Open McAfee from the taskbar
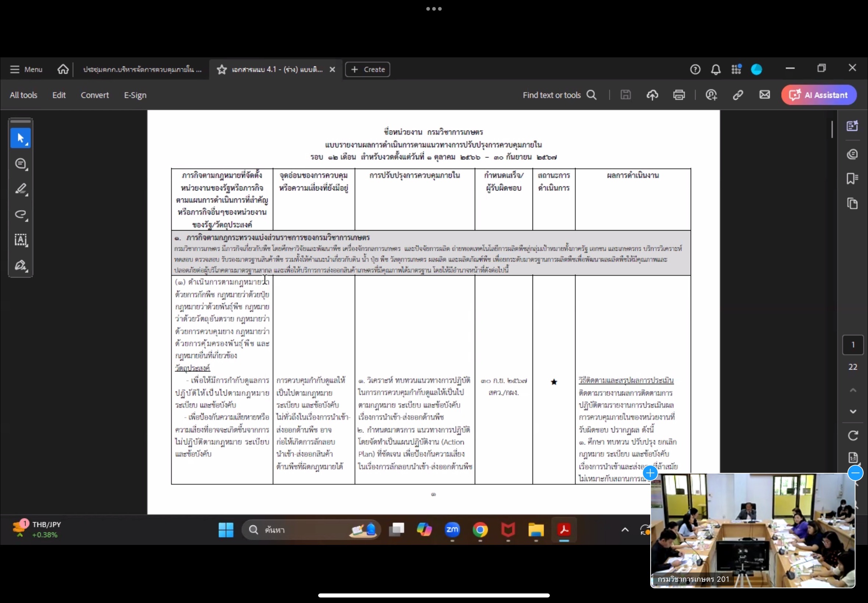The image size is (868, 603). 508,530
